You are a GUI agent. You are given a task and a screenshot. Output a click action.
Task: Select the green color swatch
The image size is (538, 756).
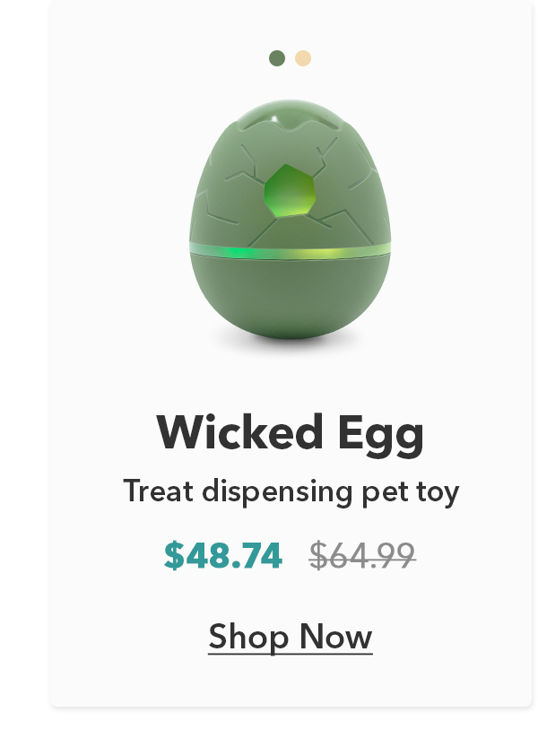pos(277,58)
